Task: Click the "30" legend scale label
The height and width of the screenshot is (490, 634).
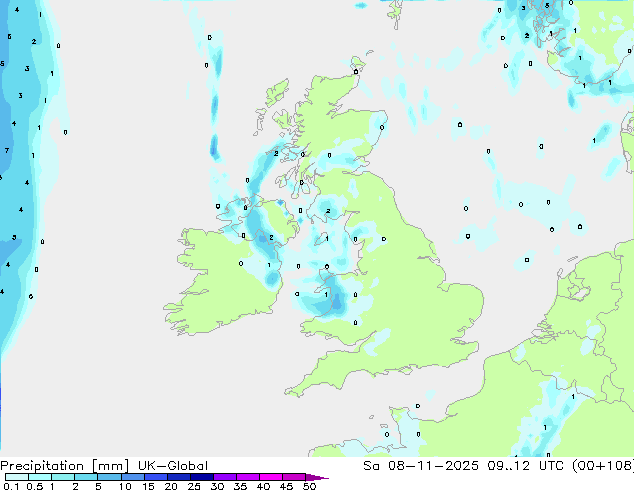Action: (217, 486)
